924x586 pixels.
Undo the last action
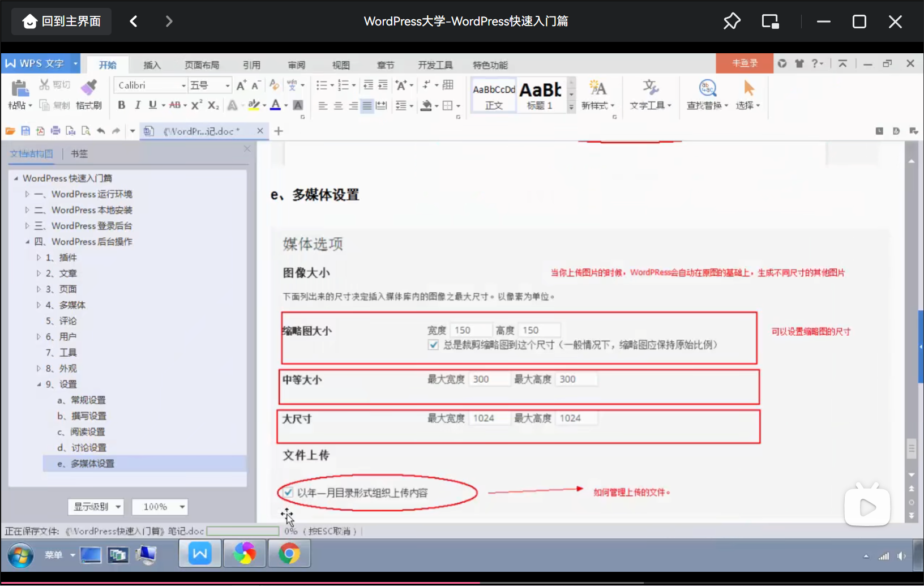101,131
